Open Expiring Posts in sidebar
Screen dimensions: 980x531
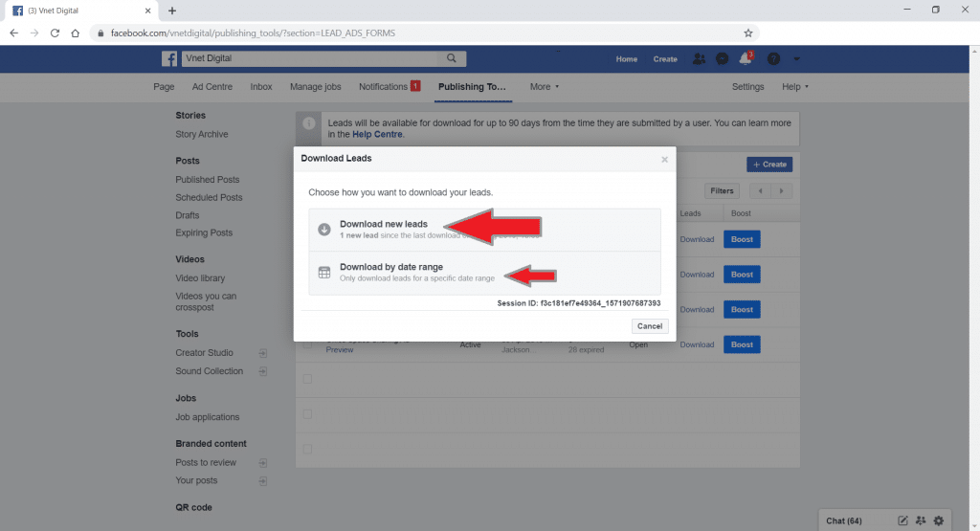204,232
